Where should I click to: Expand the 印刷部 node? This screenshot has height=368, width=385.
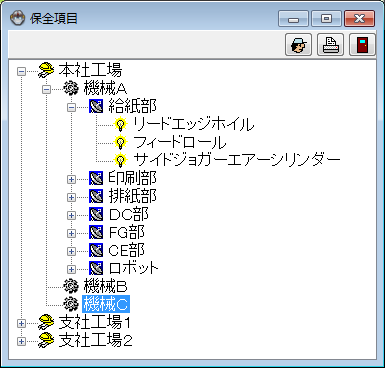[71, 179]
